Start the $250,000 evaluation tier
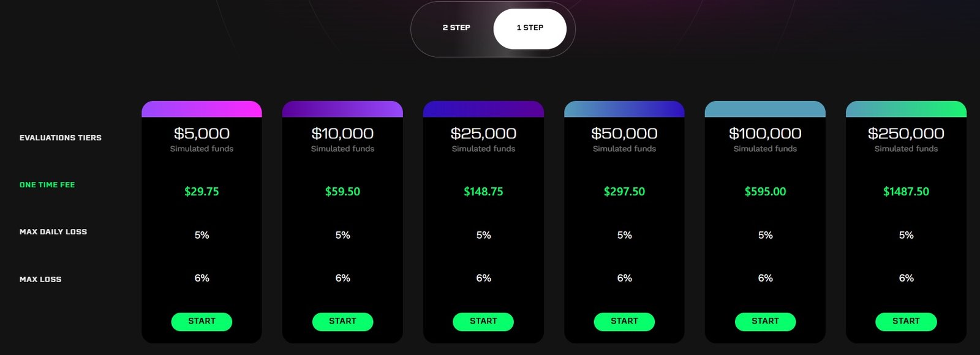The width and height of the screenshot is (980, 355). point(906,321)
